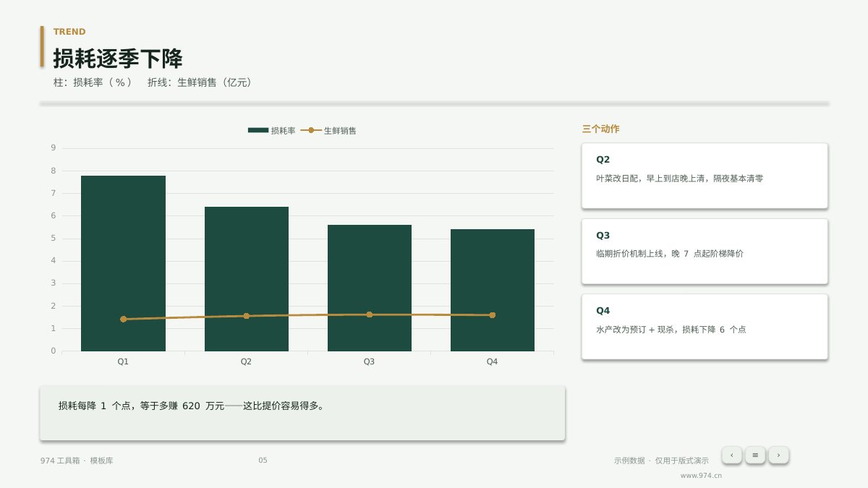This screenshot has width=868, height=488.
Task: Select the Q4 loss rate bar
Action: tap(493, 290)
